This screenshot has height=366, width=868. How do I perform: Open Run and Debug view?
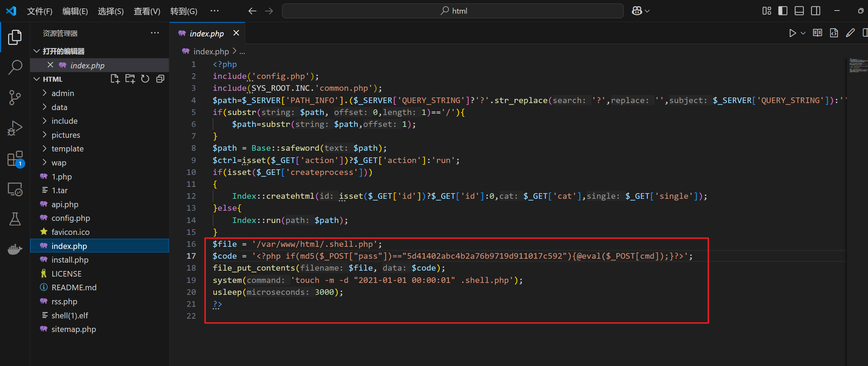[15, 128]
